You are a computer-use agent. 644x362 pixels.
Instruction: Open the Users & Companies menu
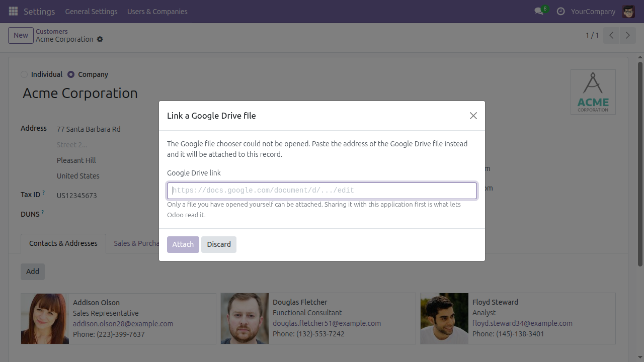(x=157, y=11)
